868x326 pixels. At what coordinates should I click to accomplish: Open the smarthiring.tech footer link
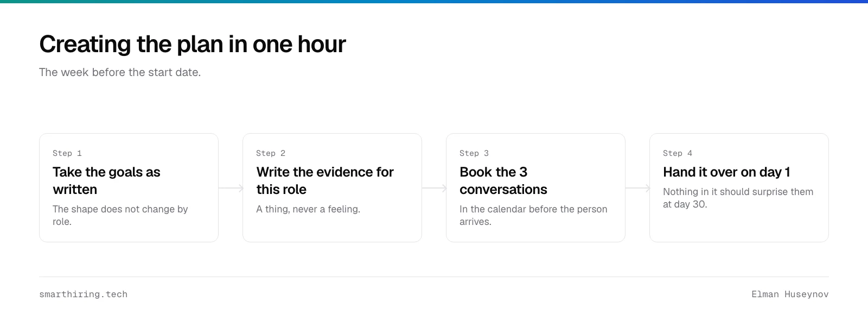[84, 294]
